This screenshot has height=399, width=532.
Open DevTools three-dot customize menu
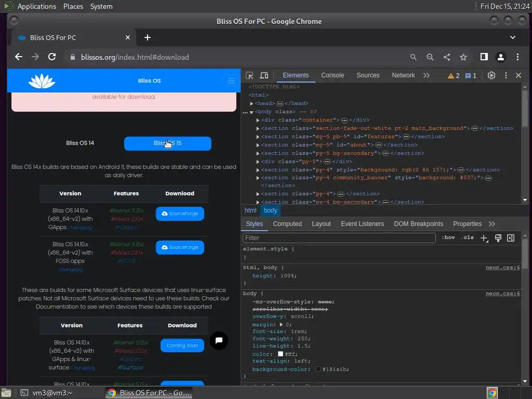pyautogui.click(x=506, y=75)
